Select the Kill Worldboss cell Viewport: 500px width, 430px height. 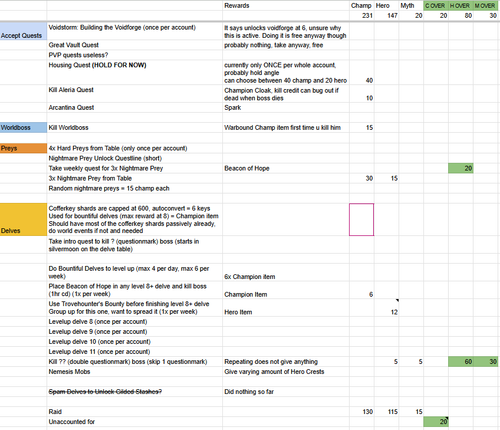135,127
